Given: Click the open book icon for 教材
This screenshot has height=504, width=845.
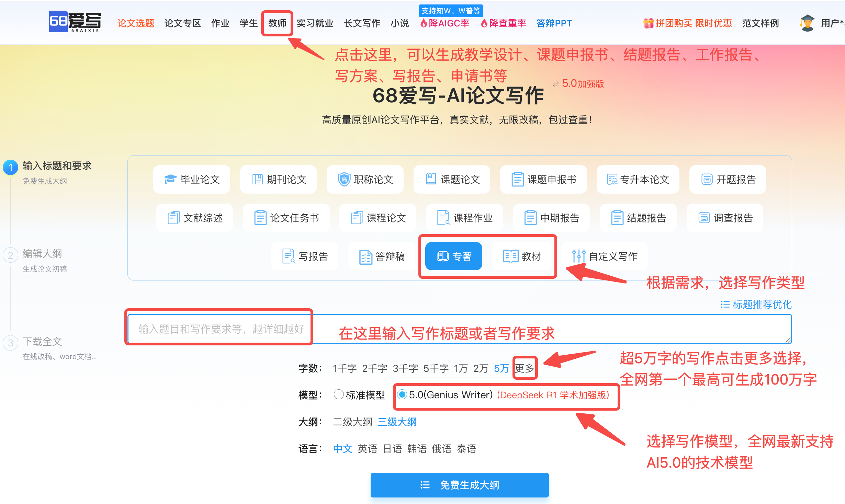Looking at the screenshot, I should 510,256.
